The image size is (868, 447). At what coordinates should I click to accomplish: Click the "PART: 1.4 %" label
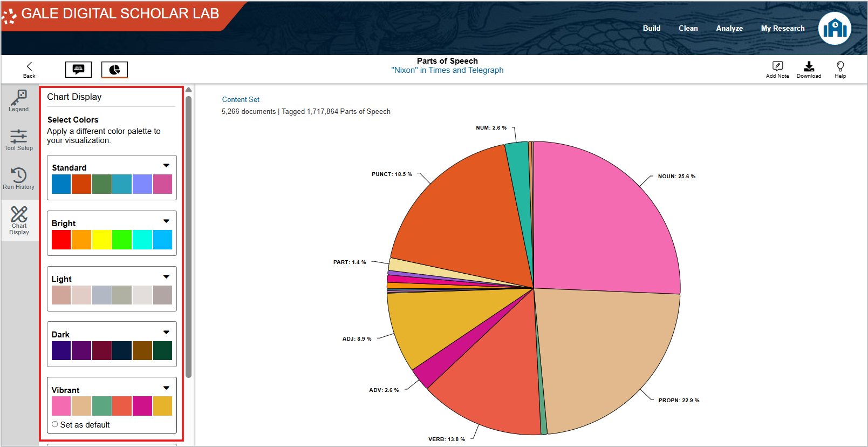[350, 262]
